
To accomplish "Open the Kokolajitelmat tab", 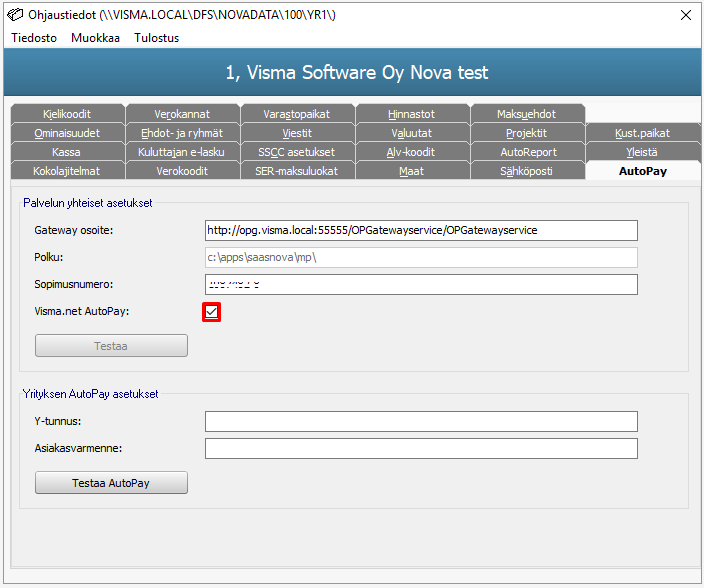I will click(x=67, y=171).
